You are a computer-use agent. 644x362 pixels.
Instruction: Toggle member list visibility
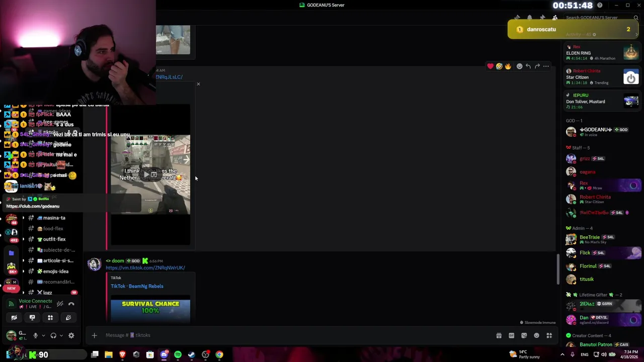point(555,18)
